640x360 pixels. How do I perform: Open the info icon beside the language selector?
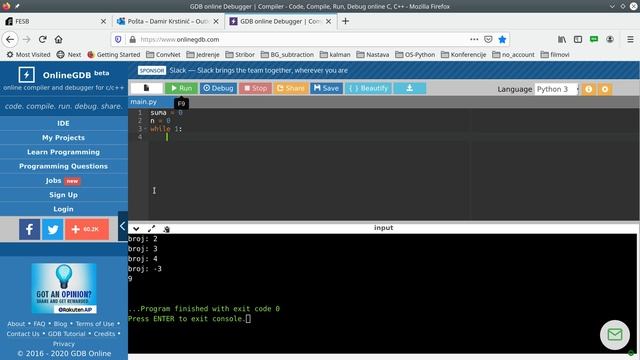tap(589, 89)
